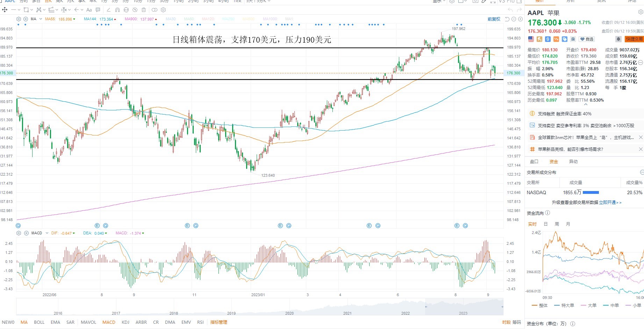644x329 pixels.
Task: Add AAPL to 自选 watchlist
Action: point(587,39)
